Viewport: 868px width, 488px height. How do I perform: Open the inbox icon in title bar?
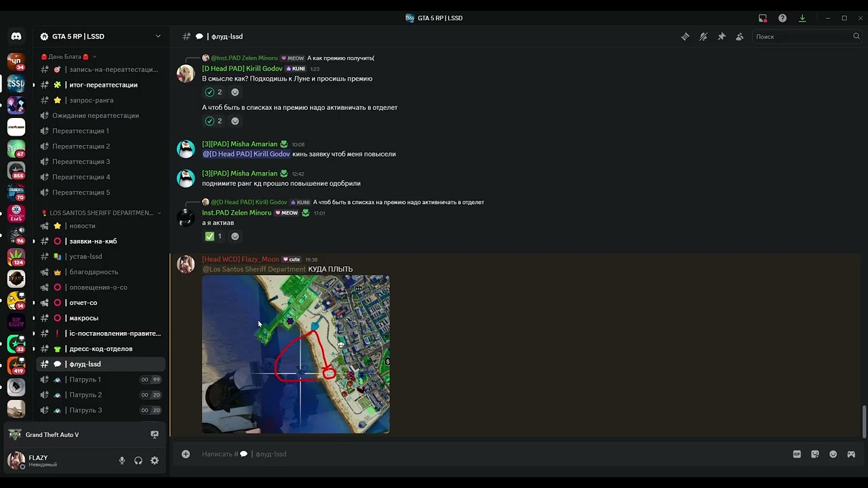click(x=763, y=18)
